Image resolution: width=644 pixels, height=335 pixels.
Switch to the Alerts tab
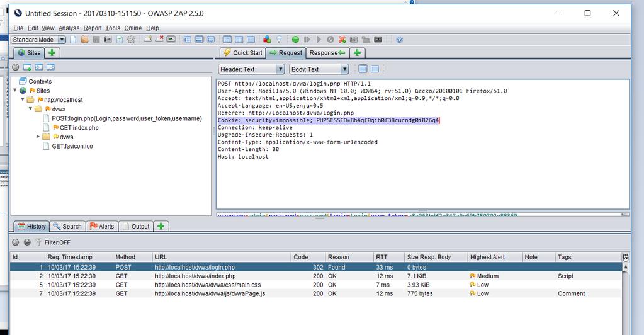102,226
